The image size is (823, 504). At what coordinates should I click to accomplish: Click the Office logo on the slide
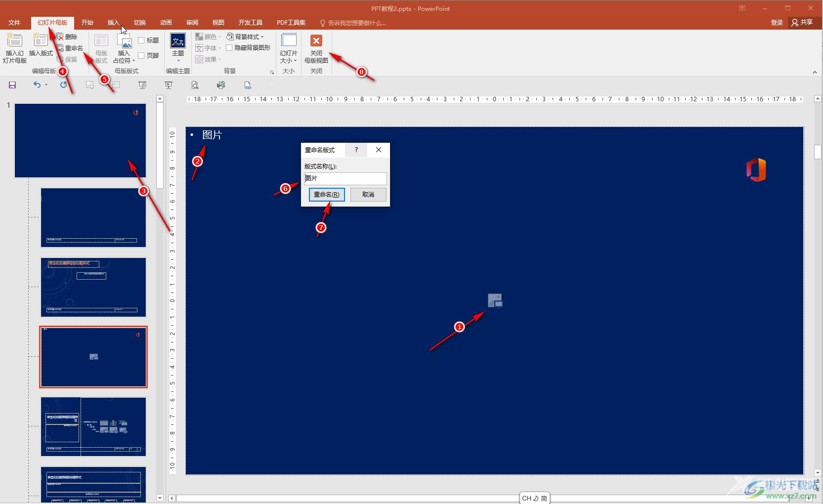[756, 170]
